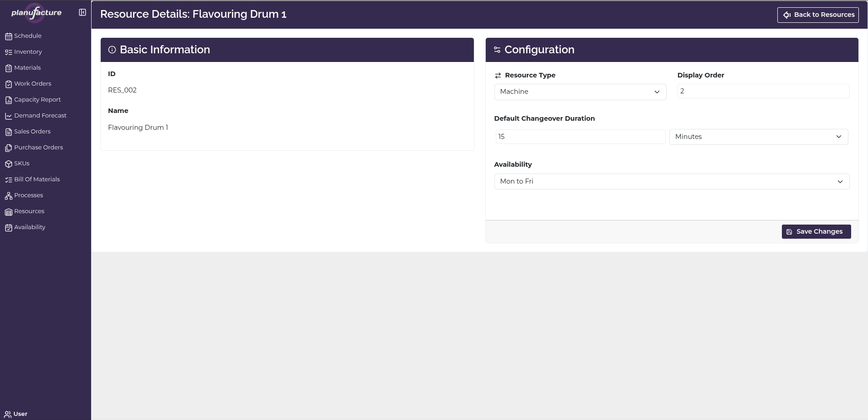Click the info icon beside Basic Information
868x420 pixels.
click(x=112, y=50)
